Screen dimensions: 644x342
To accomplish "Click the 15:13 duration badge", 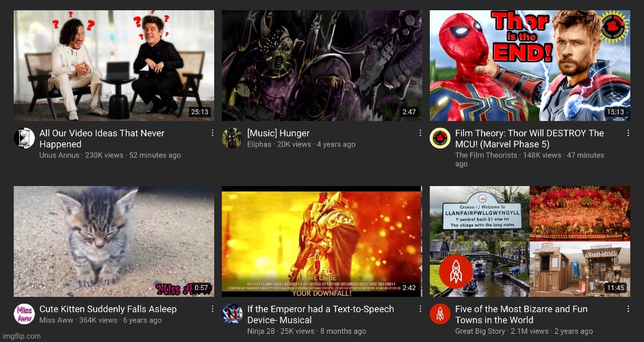I will tap(615, 111).
